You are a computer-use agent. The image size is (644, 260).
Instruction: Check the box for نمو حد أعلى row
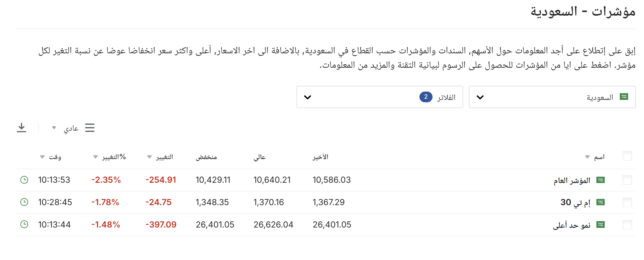(x=627, y=225)
